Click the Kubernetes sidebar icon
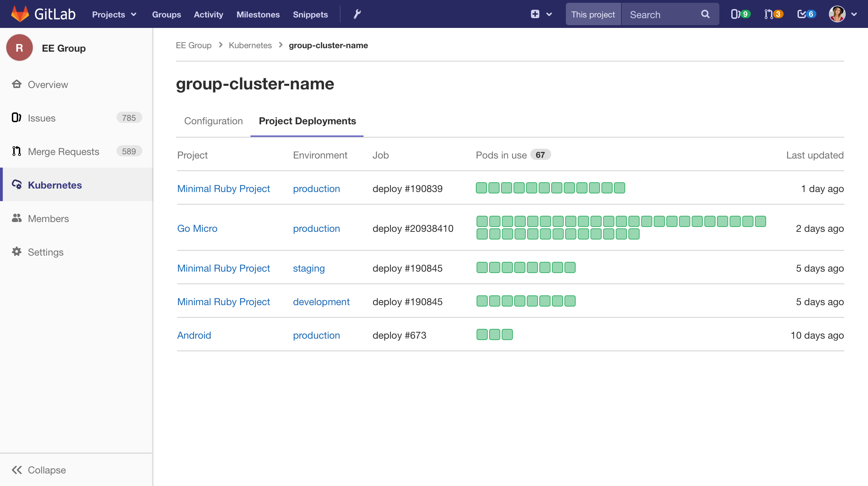The image size is (868, 486). click(17, 184)
